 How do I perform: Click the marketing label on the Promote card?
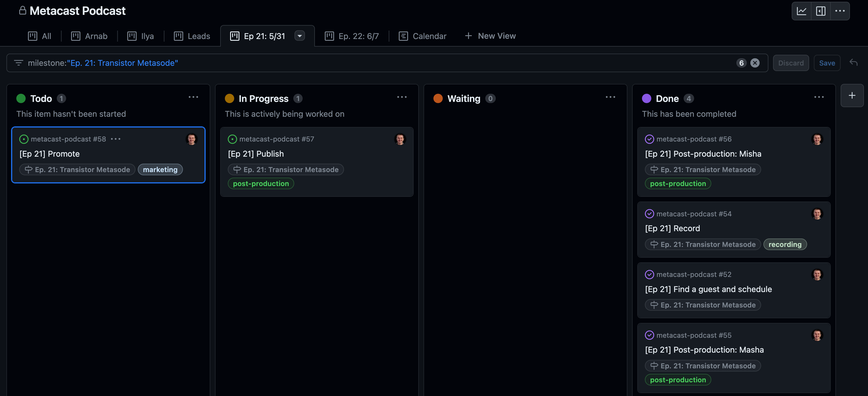click(x=160, y=169)
